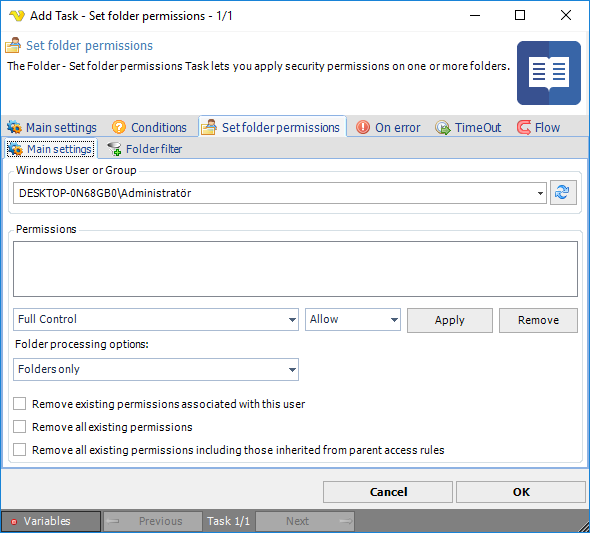This screenshot has width=590, height=533.
Task: Select the inner Main settings sub-tab
Action: point(50,149)
